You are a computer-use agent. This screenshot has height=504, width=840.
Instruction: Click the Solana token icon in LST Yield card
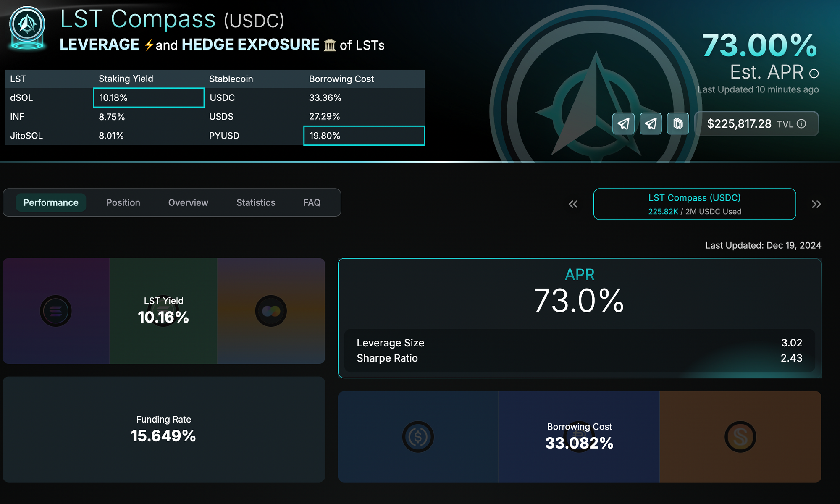(x=56, y=311)
